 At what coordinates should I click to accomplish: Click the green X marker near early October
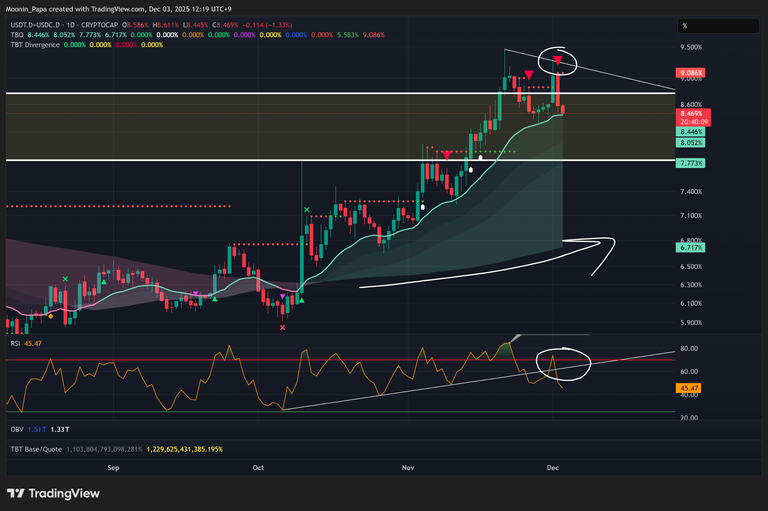tap(306, 211)
